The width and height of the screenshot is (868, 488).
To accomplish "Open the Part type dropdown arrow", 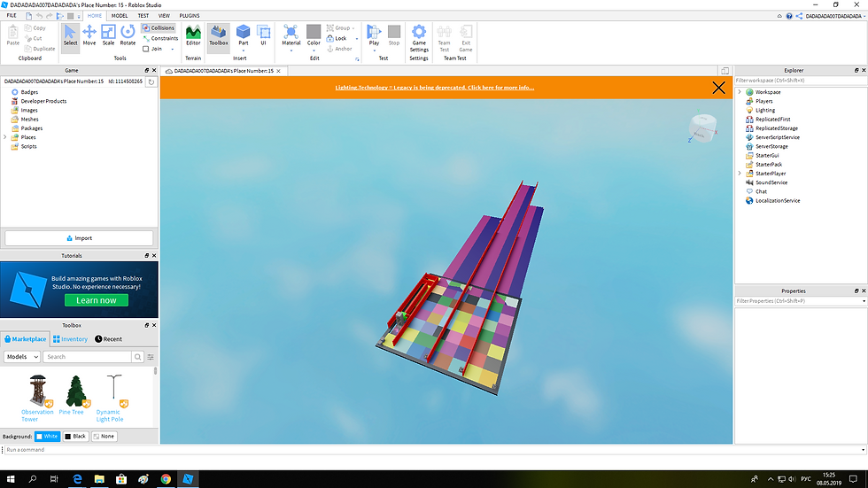I will (243, 50).
